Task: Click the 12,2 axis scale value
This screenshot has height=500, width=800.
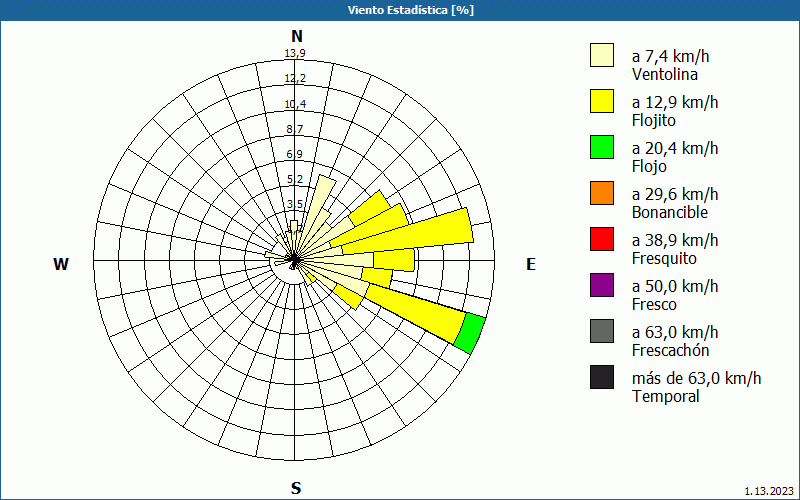Action: click(295, 79)
